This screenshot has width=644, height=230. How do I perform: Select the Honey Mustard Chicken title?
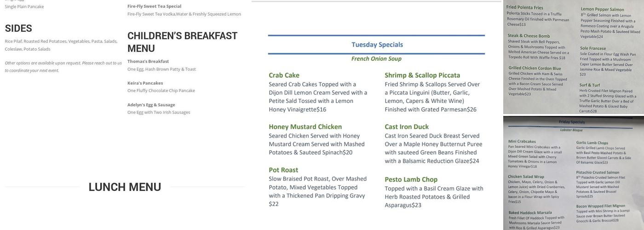(305, 126)
